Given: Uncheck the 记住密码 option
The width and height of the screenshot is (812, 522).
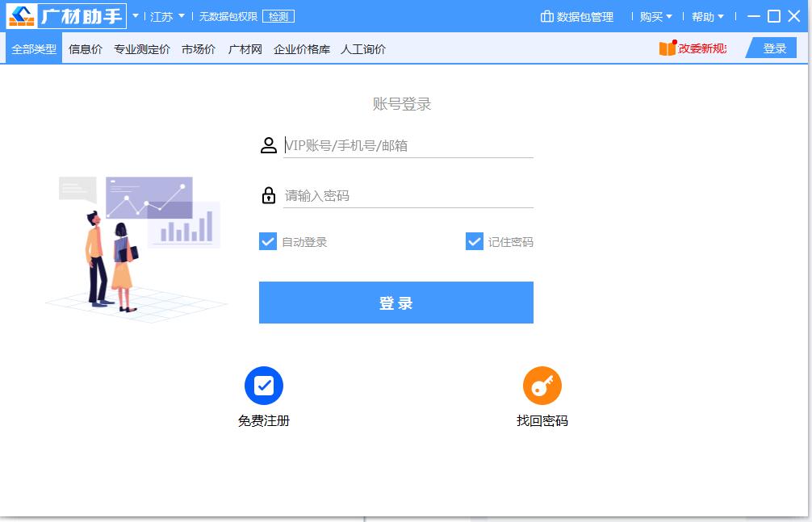Looking at the screenshot, I should 474,241.
